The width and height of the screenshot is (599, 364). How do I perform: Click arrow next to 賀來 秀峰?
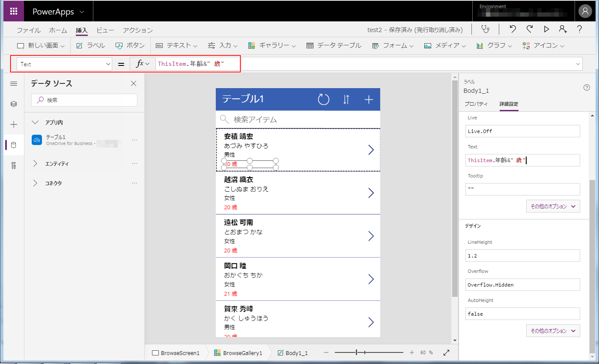click(371, 322)
